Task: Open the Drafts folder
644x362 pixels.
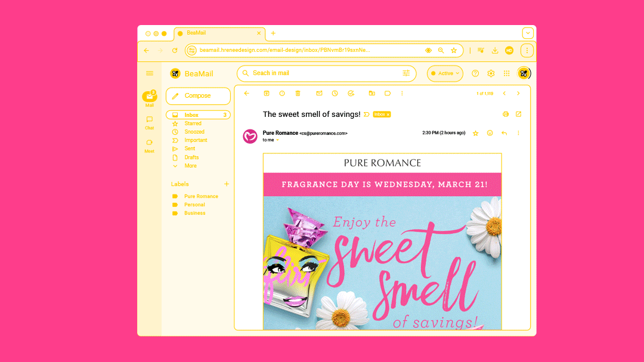Action: point(191,157)
